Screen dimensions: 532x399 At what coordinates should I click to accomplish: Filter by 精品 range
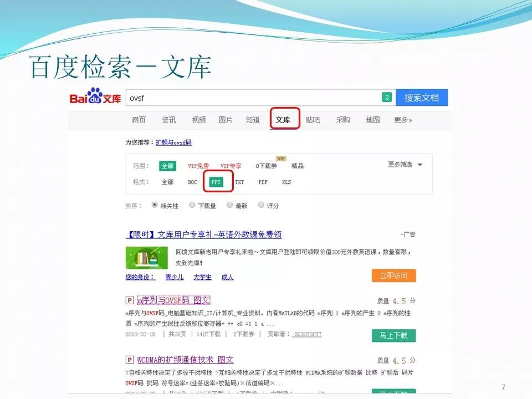pyautogui.click(x=298, y=166)
